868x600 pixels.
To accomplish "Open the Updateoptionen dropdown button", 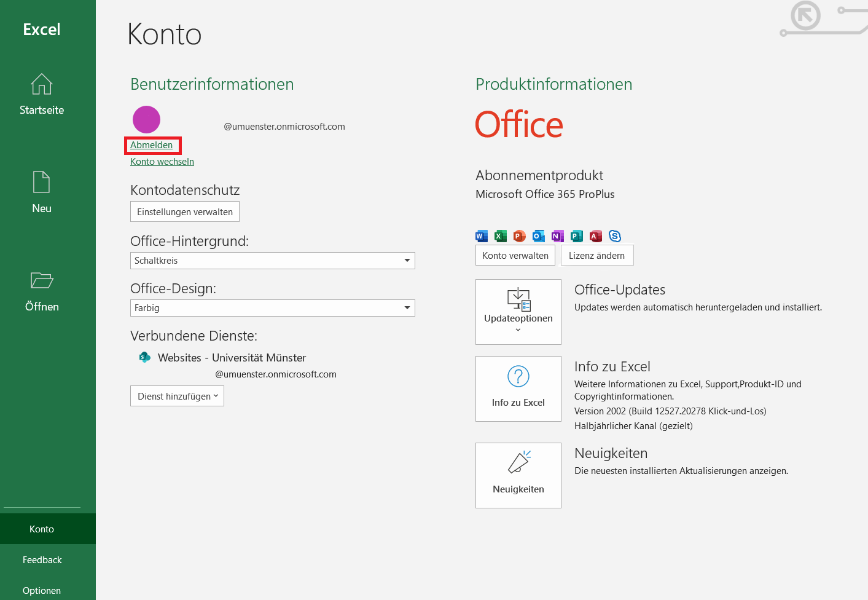I will tap(518, 312).
